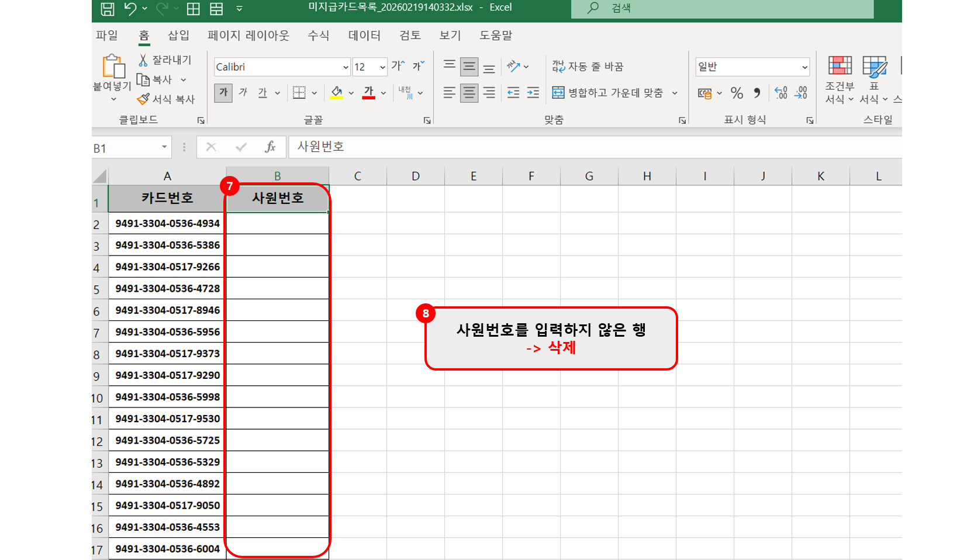This screenshot has height=560, width=974.
Task: Decrease decimal places icon
Action: (801, 93)
